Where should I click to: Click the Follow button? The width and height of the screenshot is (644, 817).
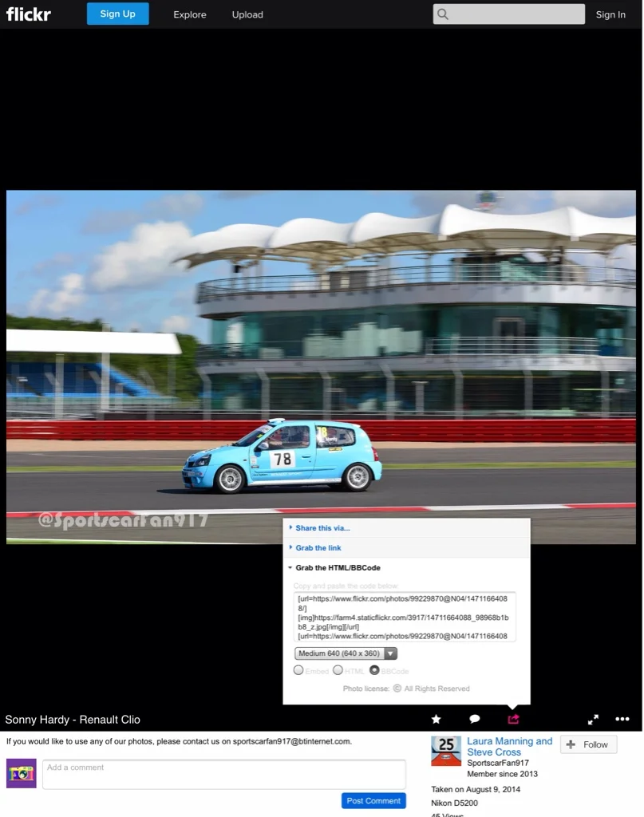pos(589,744)
